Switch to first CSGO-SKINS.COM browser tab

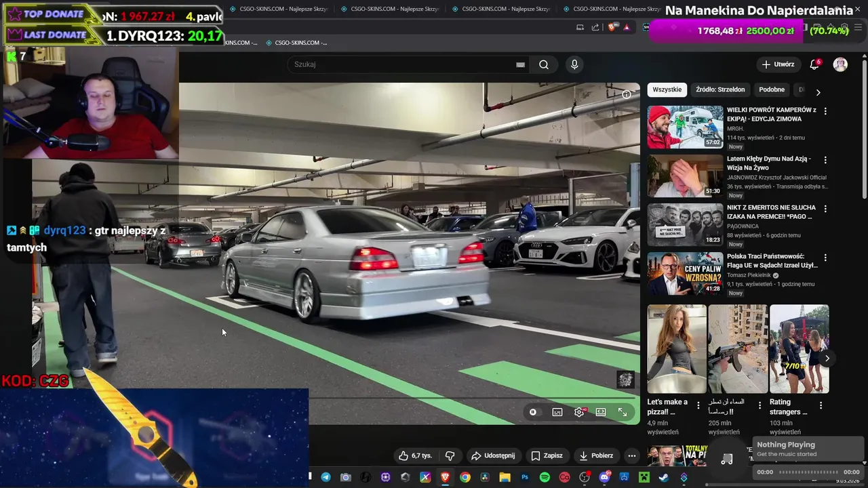pos(279,9)
